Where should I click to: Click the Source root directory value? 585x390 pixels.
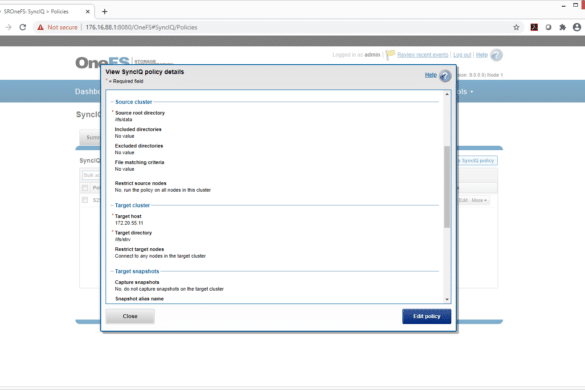point(123,119)
